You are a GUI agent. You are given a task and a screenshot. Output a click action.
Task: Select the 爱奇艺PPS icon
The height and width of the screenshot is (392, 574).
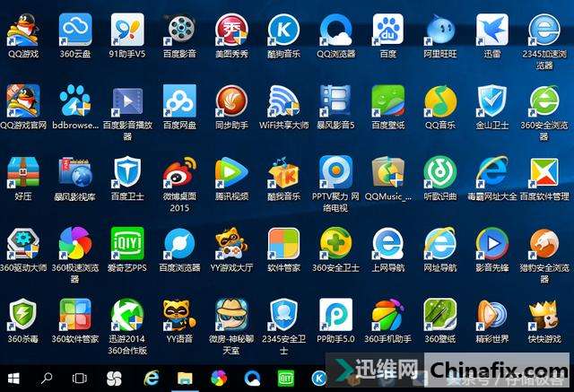pyautogui.click(x=127, y=243)
